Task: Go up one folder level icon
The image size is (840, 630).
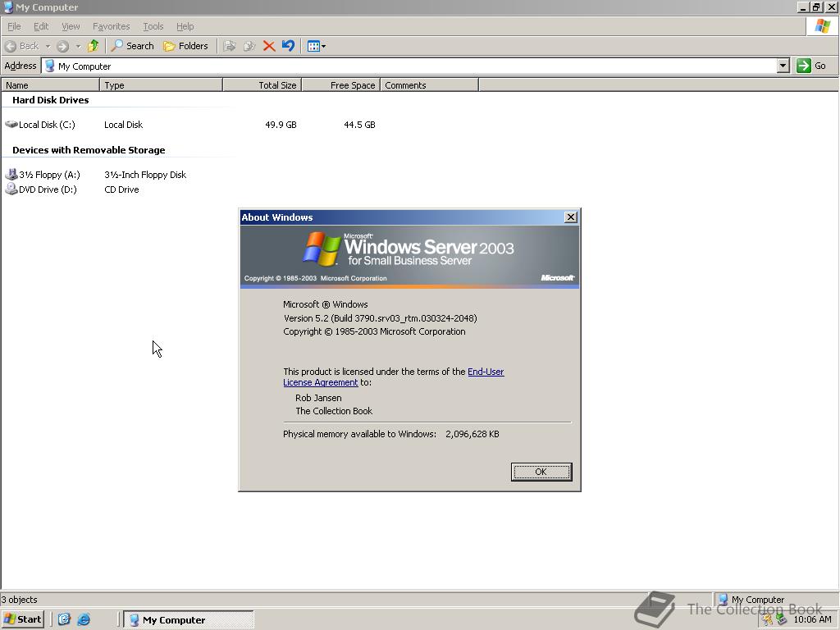Action: pos(94,46)
